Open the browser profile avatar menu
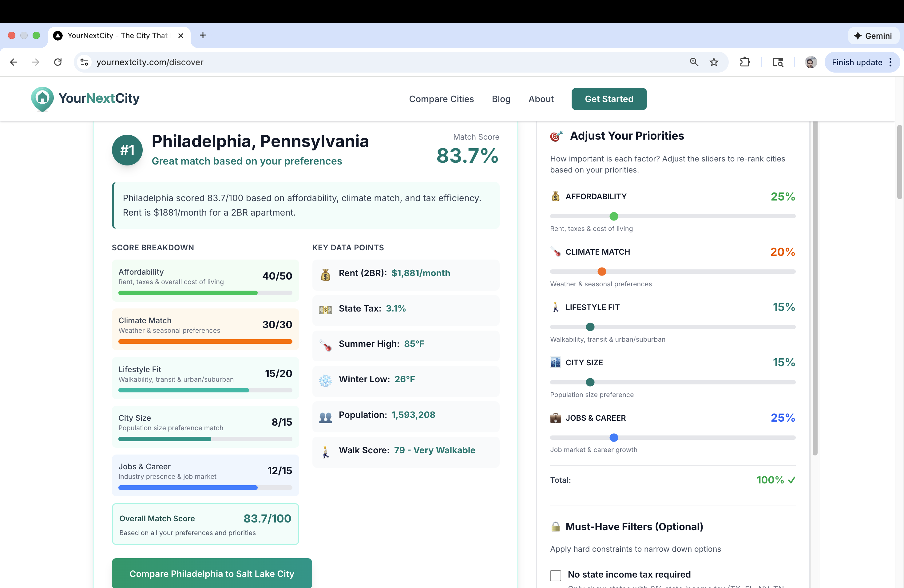 [x=811, y=62]
